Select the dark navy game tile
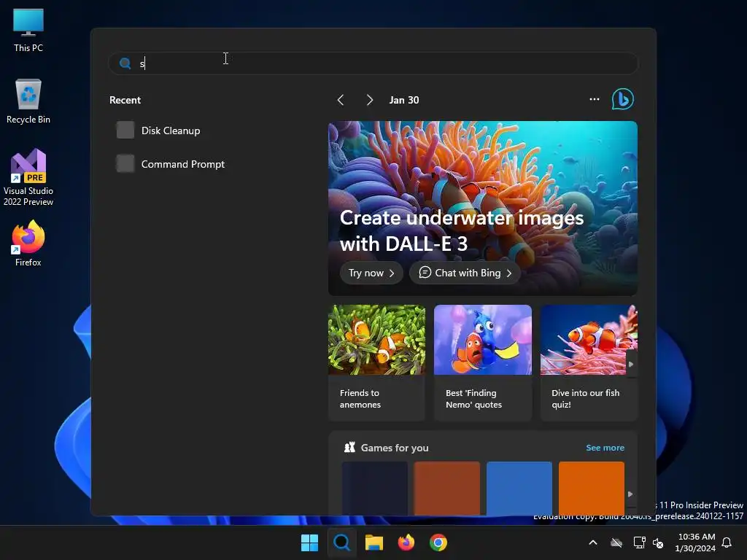 (374, 488)
